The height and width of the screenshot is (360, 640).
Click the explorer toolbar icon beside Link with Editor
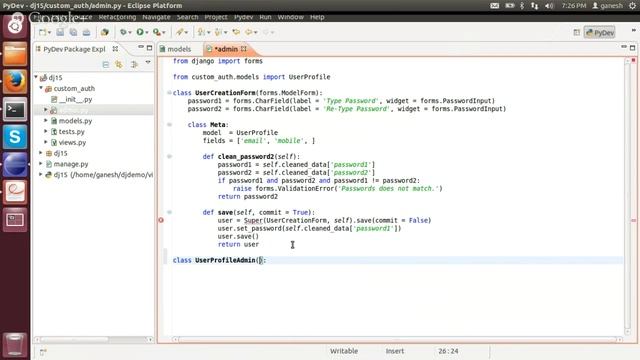[134, 64]
